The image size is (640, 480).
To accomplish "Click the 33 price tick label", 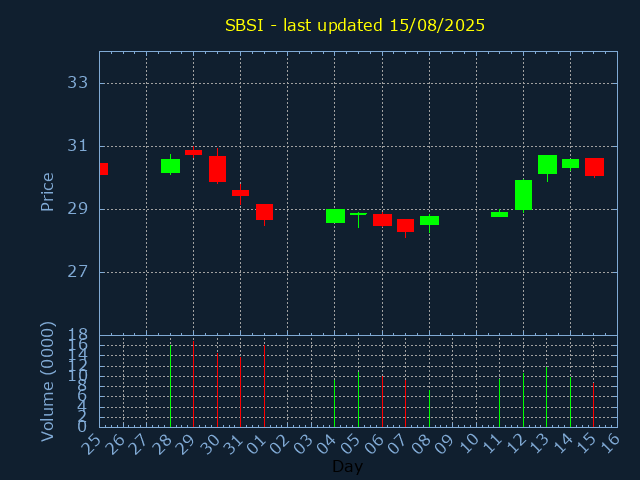I will point(78,83).
